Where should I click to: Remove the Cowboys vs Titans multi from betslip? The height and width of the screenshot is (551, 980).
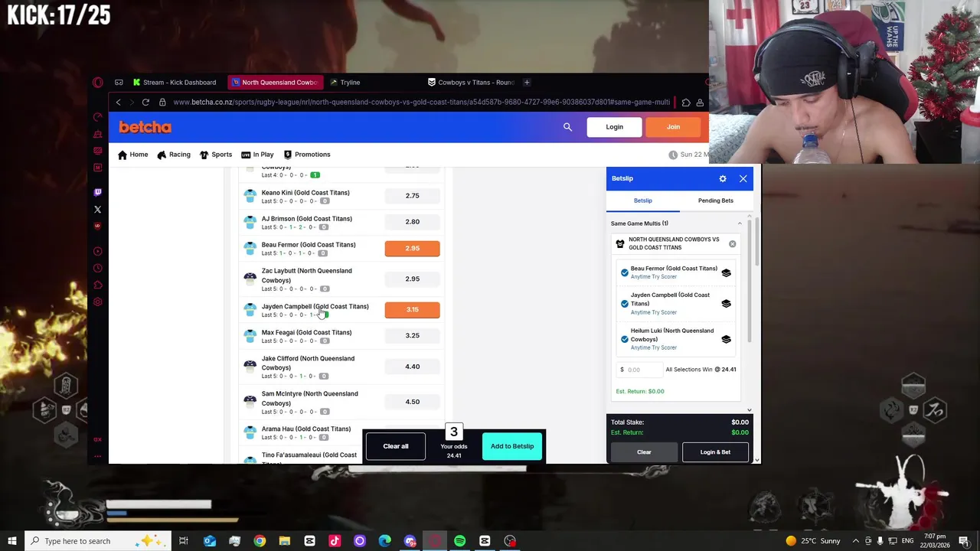(732, 244)
